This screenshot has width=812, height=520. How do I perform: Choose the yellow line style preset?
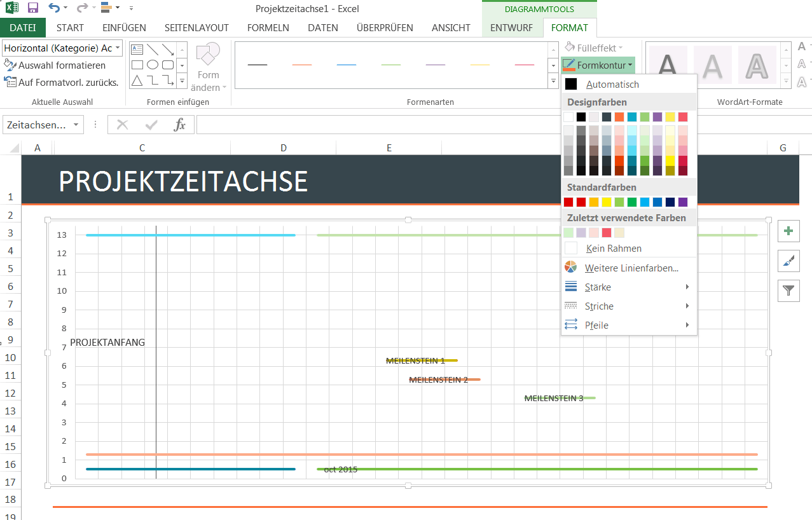pos(480,65)
